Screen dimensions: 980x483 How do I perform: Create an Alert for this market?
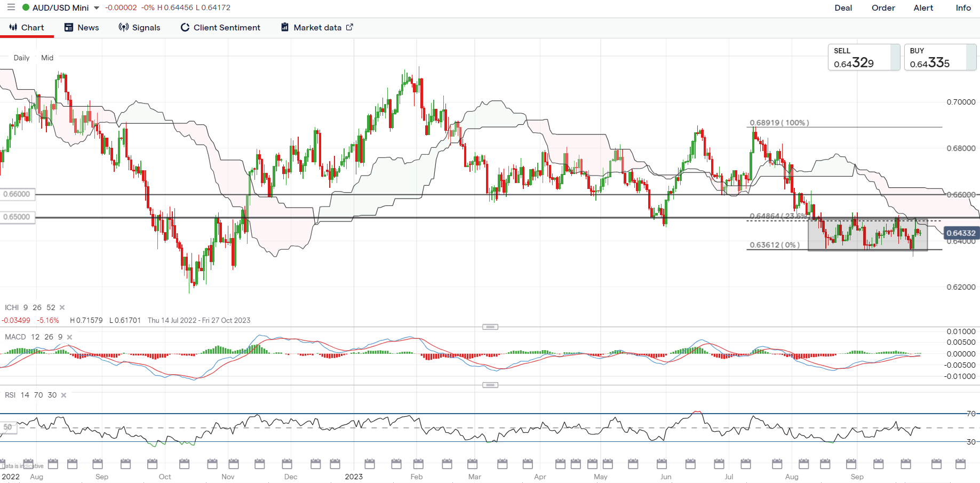point(923,8)
